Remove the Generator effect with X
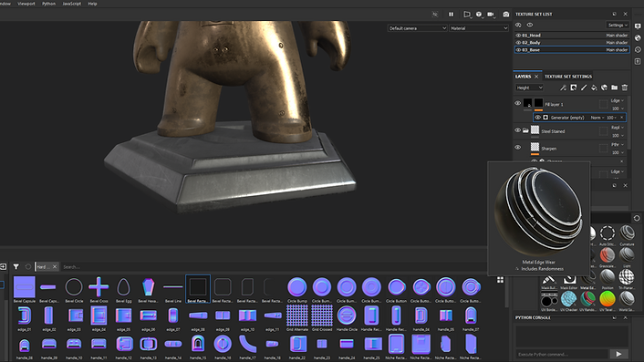644x362 pixels. (x=622, y=118)
